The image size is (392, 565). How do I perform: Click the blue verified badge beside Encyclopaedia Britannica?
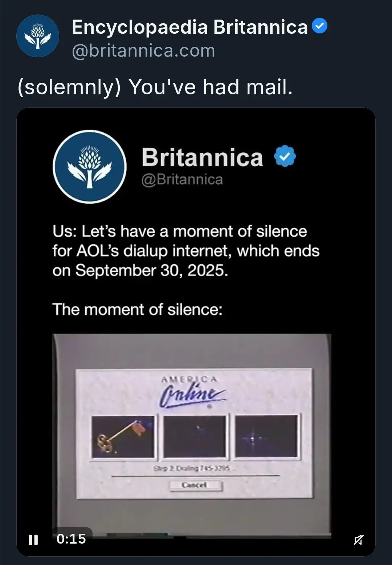pyautogui.click(x=320, y=26)
